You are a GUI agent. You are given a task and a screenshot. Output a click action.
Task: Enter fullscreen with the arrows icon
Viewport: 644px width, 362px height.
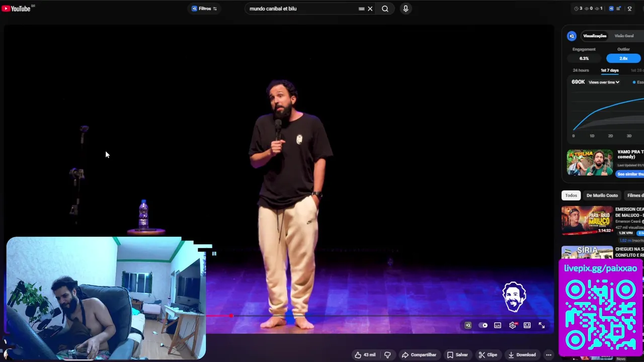pyautogui.click(x=541, y=325)
